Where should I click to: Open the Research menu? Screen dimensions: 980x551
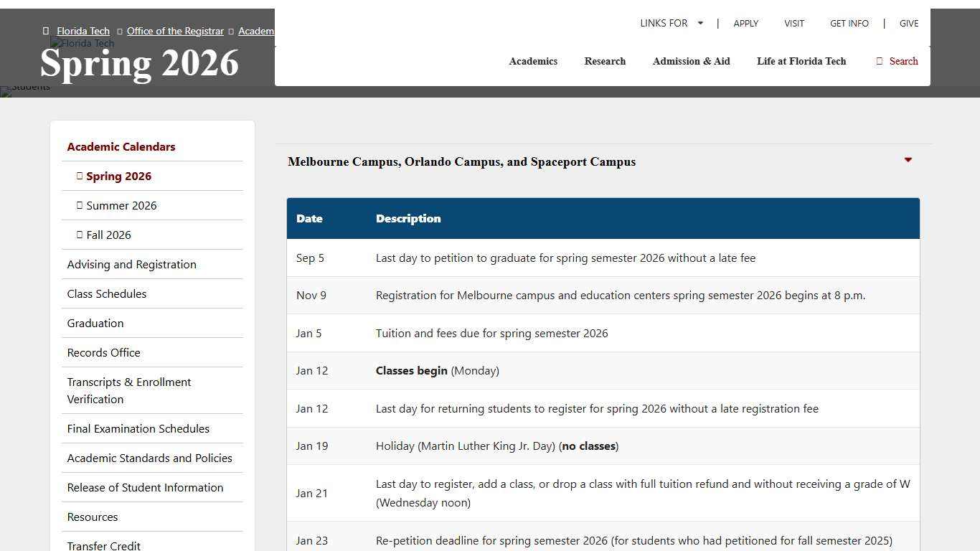tap(605, 62)
